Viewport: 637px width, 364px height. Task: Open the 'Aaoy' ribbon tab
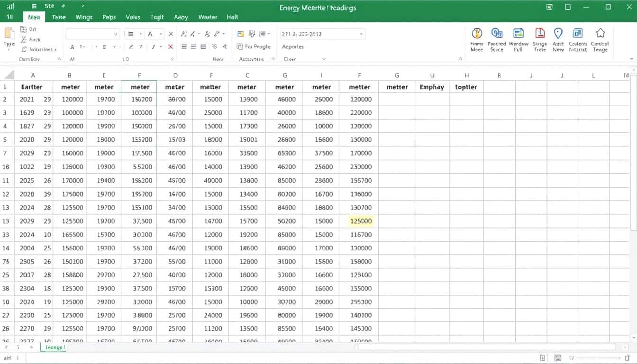coord(181,17)
